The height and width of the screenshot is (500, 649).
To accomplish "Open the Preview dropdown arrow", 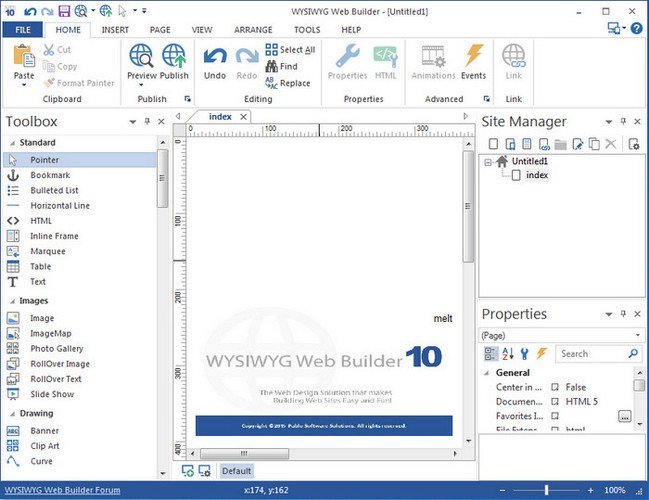I will pyautogui.click(x=141, y=85).
